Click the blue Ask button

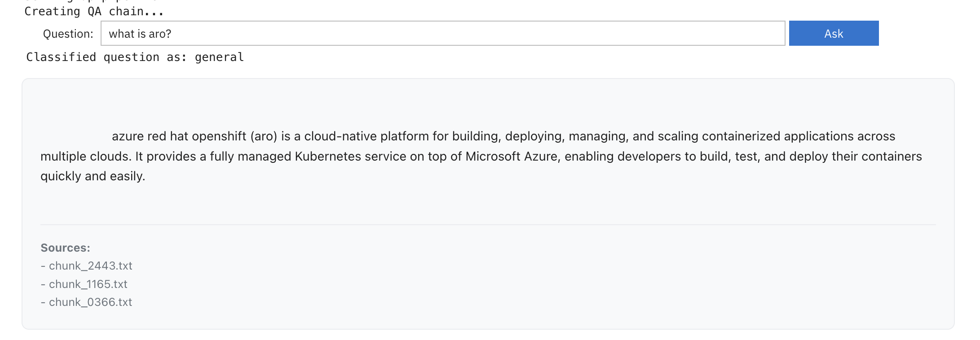pos(833,33)
